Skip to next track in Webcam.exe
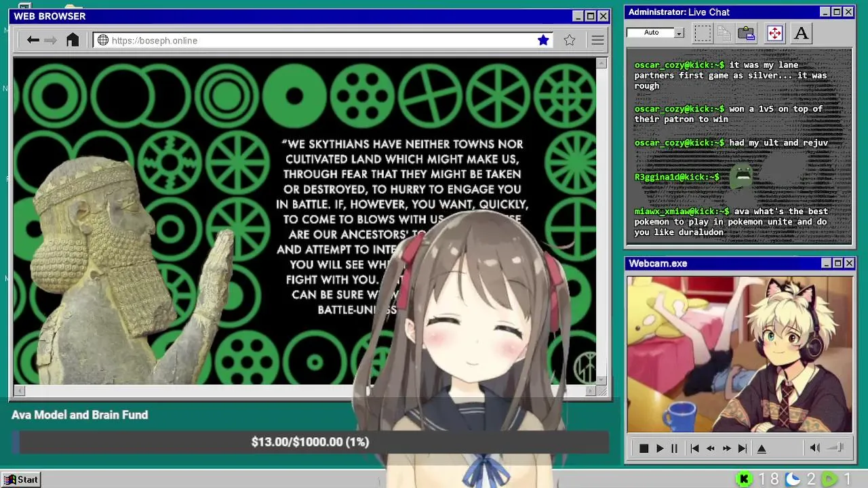The height and width of the screenshot is (488, 868). click(x=743, y=448)
